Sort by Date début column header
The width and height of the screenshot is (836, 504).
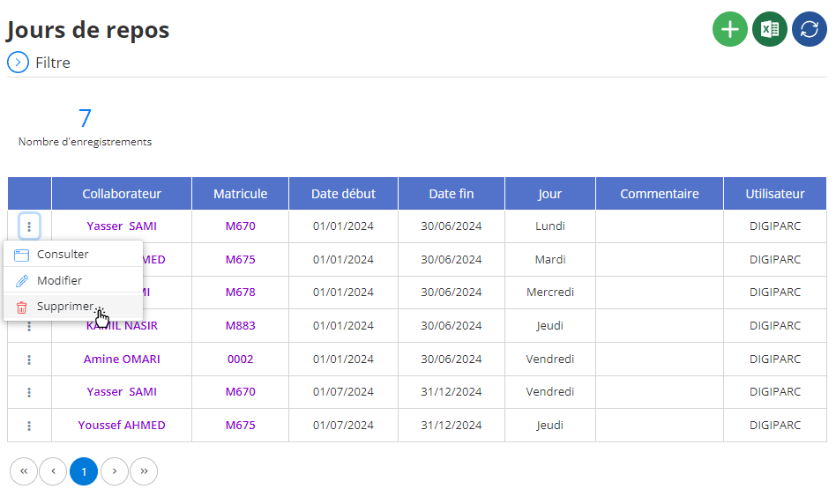(x=343, y=194)
